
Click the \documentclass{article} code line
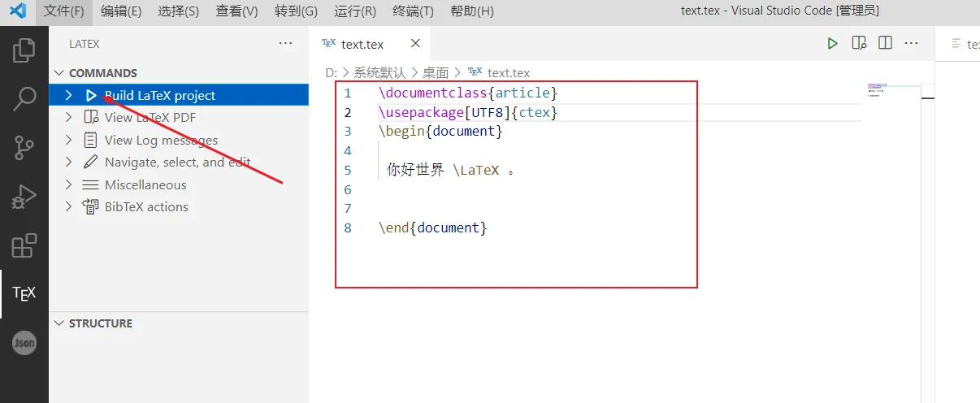pyautogui.click(x=468, y=93)
